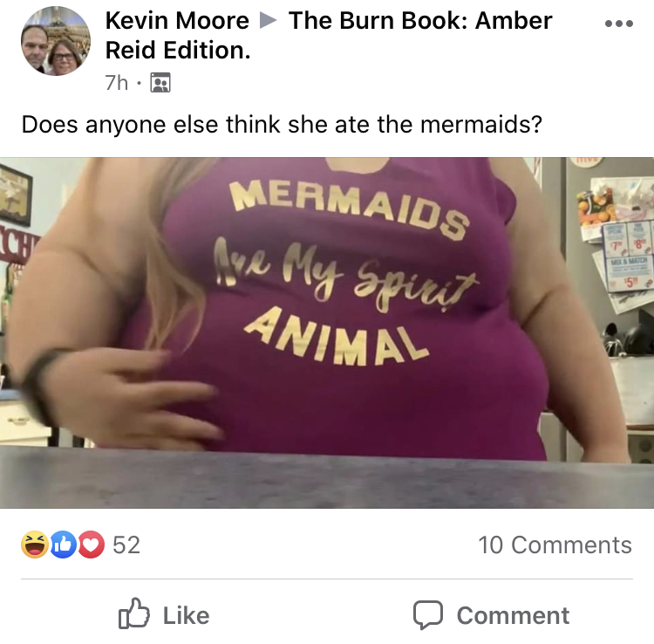Click the red heart reaction badge

coord(91,545)
